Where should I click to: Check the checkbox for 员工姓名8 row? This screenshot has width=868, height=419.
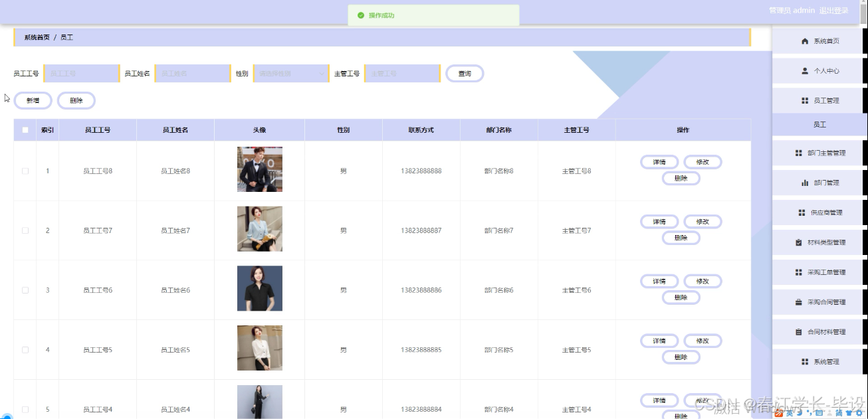coord(25,170)
